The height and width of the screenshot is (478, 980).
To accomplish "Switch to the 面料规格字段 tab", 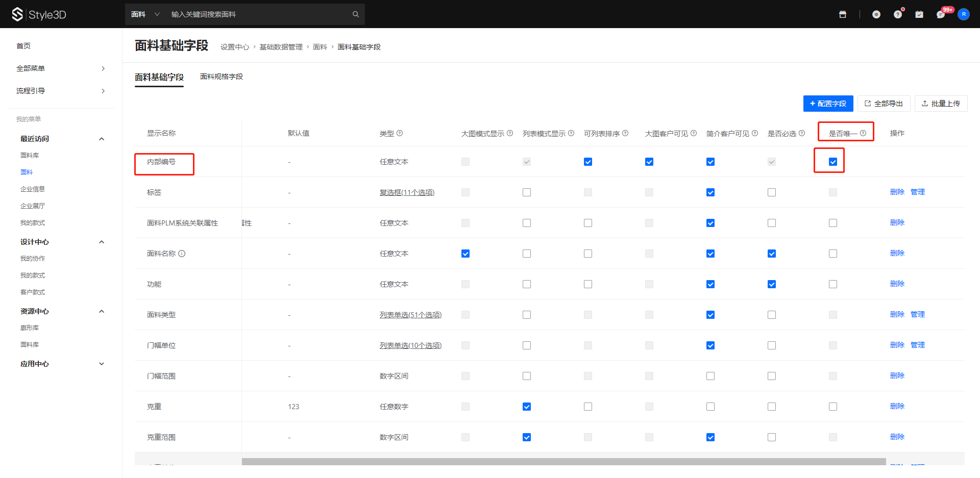I will click(x=222, y=77).
